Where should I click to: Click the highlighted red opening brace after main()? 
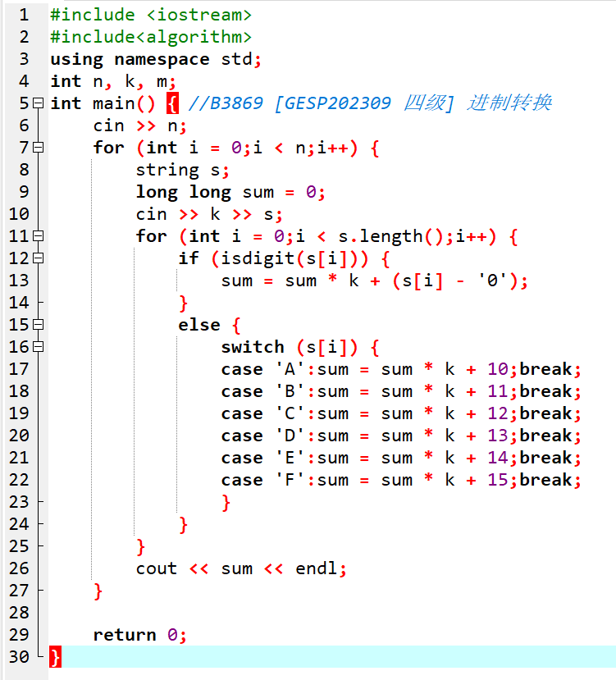[x=172, y=103]
